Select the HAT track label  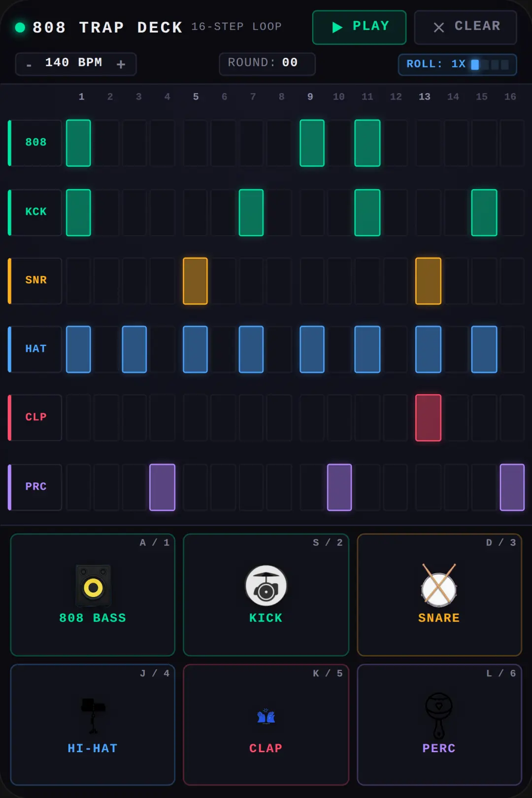pos(35,349)
